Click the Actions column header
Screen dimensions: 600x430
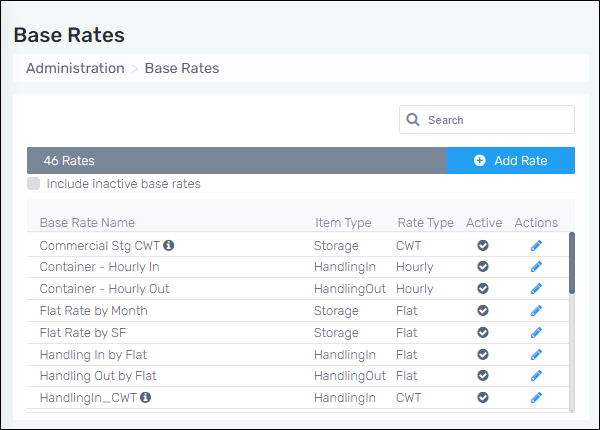[x=536, y=223]
